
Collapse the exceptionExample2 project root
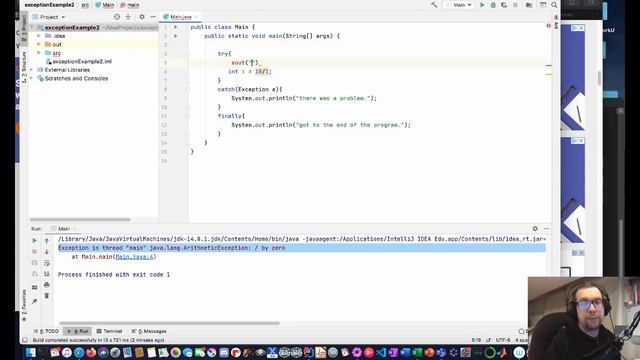point(33,27)
